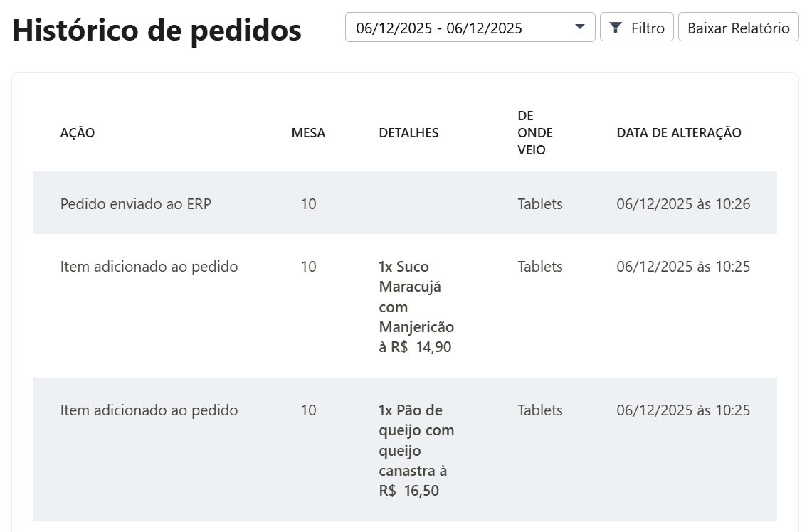Open the Filtro button
This screenshot has height=532, width=807.
pos(637,27)
